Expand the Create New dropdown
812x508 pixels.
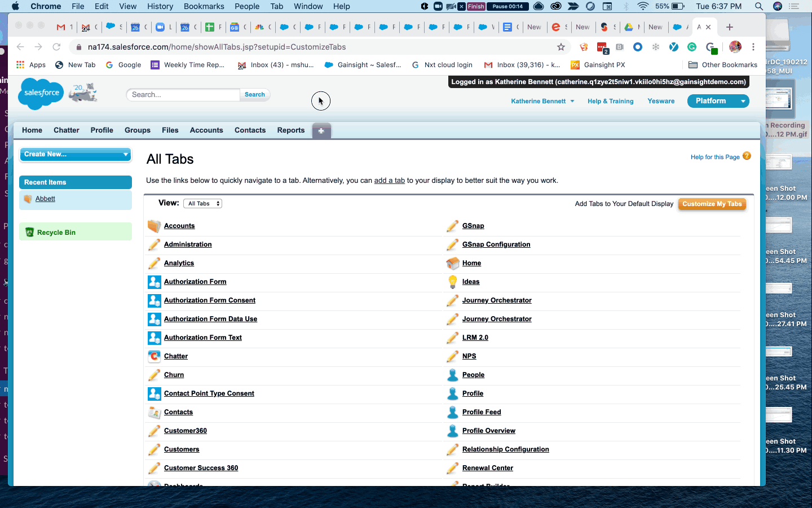76,154
